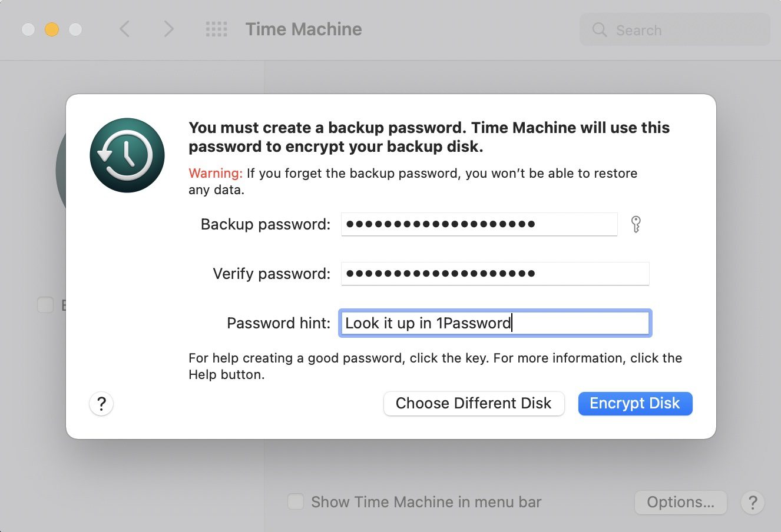The width and height of the screenshot is (781, 532).
Task: Go forward with the right chevron arrow
Action: [168, 29]
